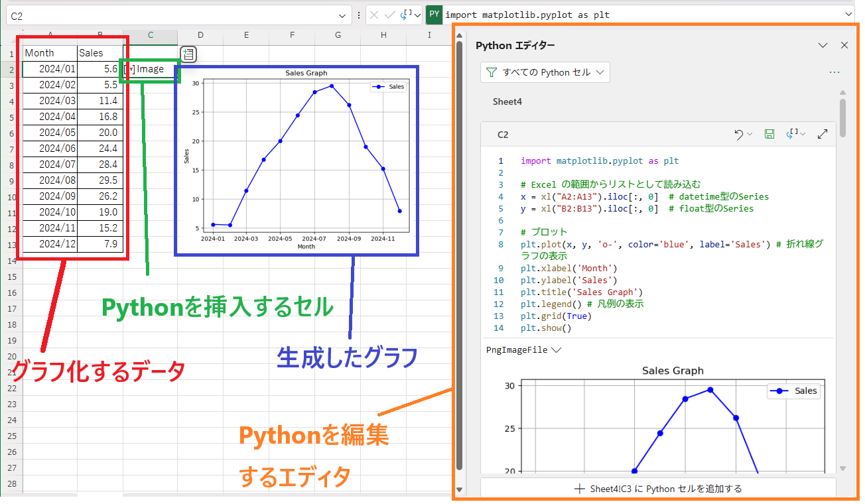Expand the code editor with the diagonal arrows icon
This screenshot has width=865, height=504.
pyautogui.click(x=823, y=135)
